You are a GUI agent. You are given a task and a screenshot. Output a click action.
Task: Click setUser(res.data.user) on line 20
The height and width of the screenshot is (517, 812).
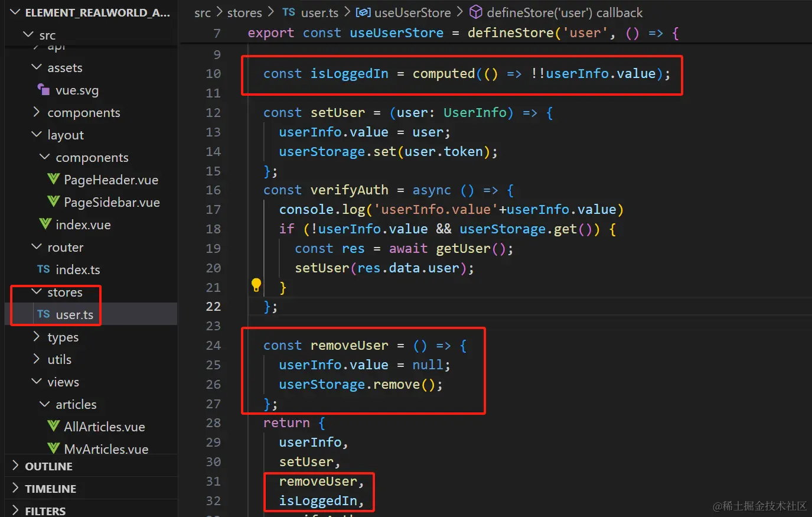click(x=381, y=268)
